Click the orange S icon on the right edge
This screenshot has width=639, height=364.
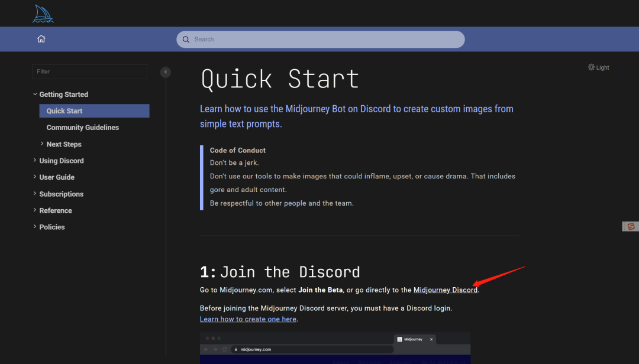coord(631,226)
